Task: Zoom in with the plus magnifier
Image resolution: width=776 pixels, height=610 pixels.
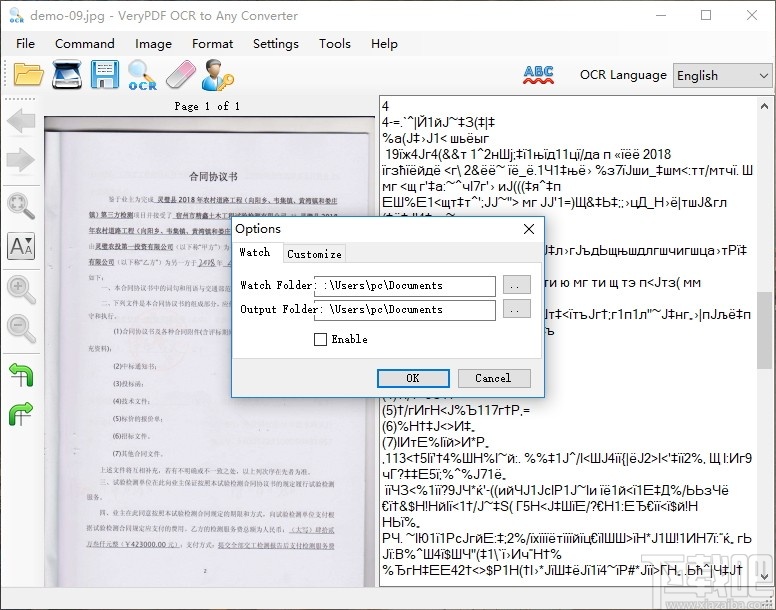Action: click(x=21, y=289)
